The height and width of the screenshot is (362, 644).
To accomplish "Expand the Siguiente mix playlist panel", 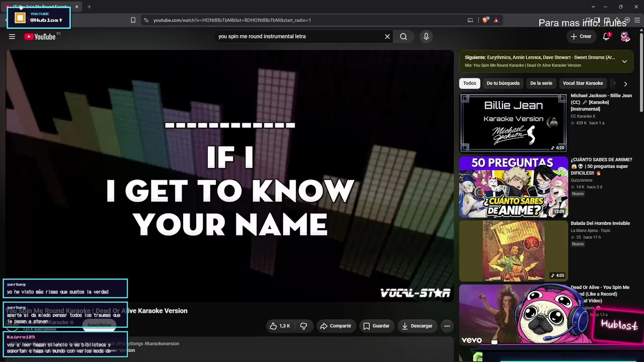I will [x=624, y=61].
